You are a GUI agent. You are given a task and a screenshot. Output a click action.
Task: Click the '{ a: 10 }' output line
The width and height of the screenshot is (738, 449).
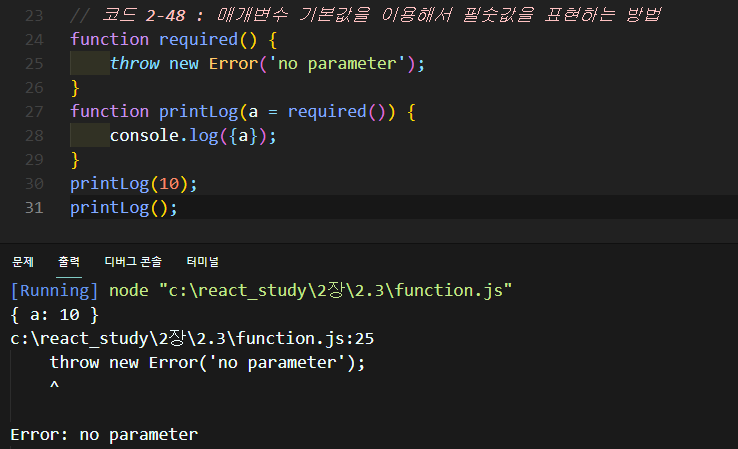pos(55,314)
